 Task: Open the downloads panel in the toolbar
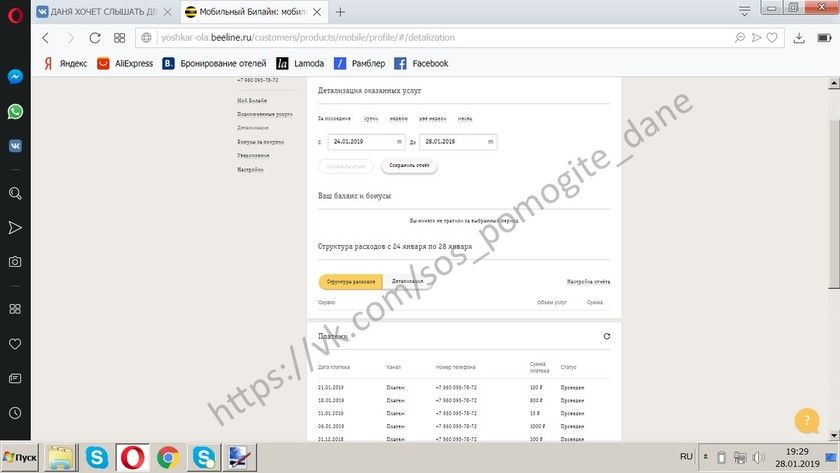[x=799, y=38]
